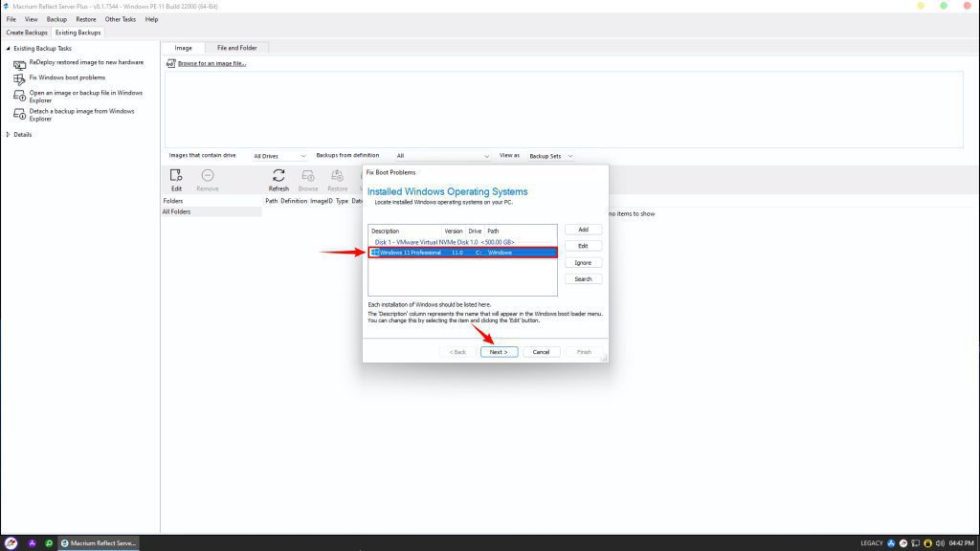Click the purple taskbar launcher icon
The image size is (980, 551).
point(32,543)
